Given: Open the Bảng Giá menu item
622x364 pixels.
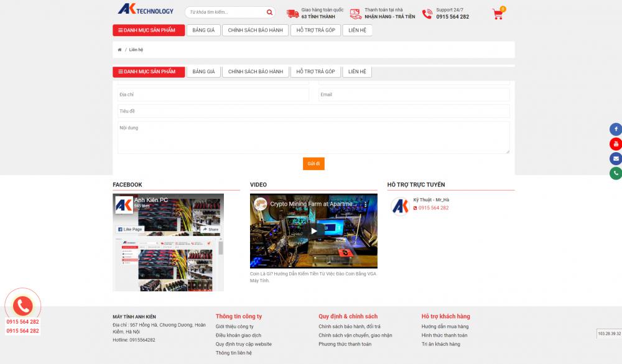Looking at the screenshot, I should click(203, 30).
